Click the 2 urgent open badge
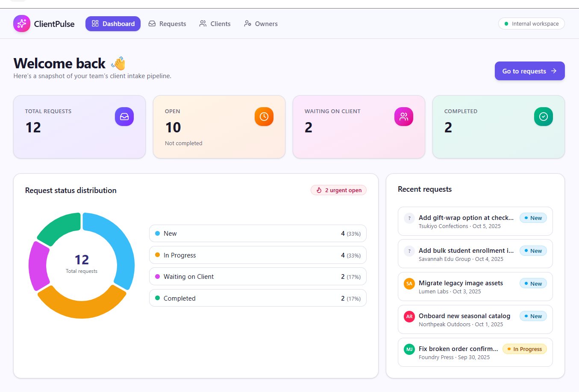 (x=338, y=190)
